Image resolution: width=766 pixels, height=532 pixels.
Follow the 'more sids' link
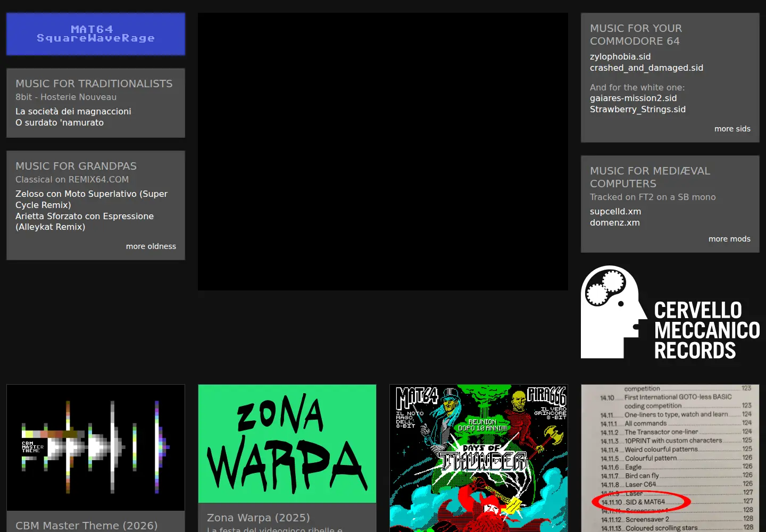coord(732,129)
